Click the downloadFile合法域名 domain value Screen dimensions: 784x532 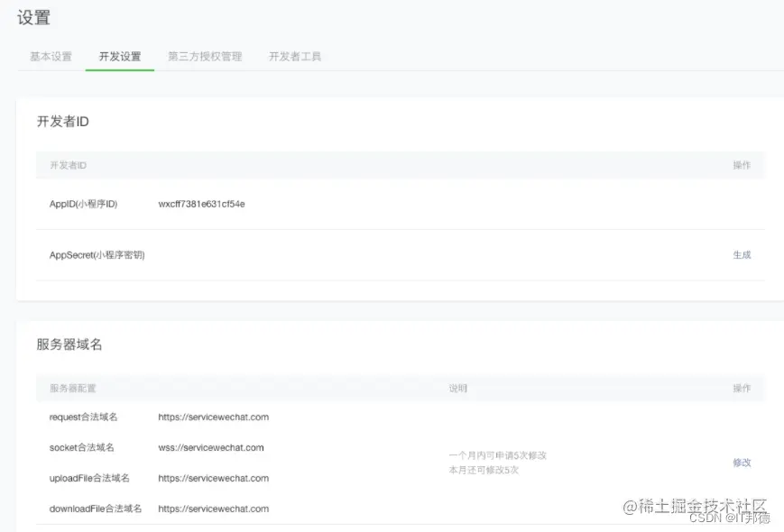[213, 508]
